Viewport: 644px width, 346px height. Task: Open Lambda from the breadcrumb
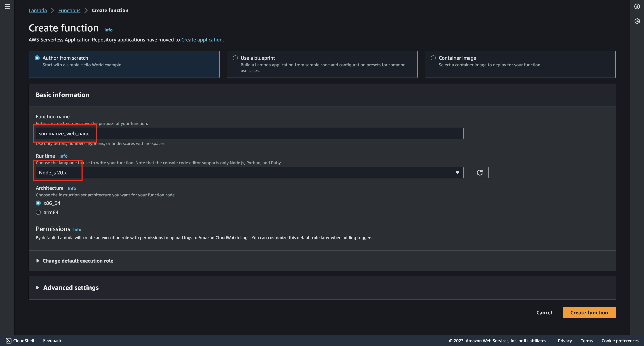tap(38, 10)
